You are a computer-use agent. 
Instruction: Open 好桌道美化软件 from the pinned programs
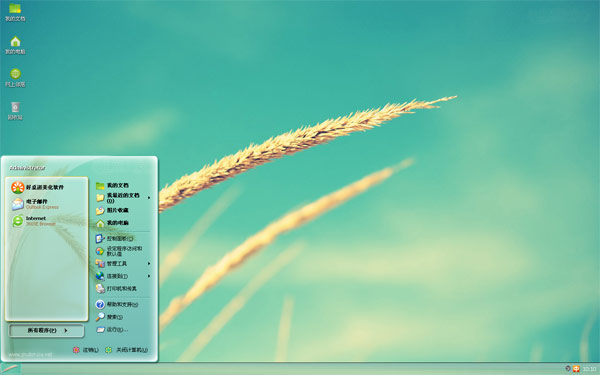[38, 188]
